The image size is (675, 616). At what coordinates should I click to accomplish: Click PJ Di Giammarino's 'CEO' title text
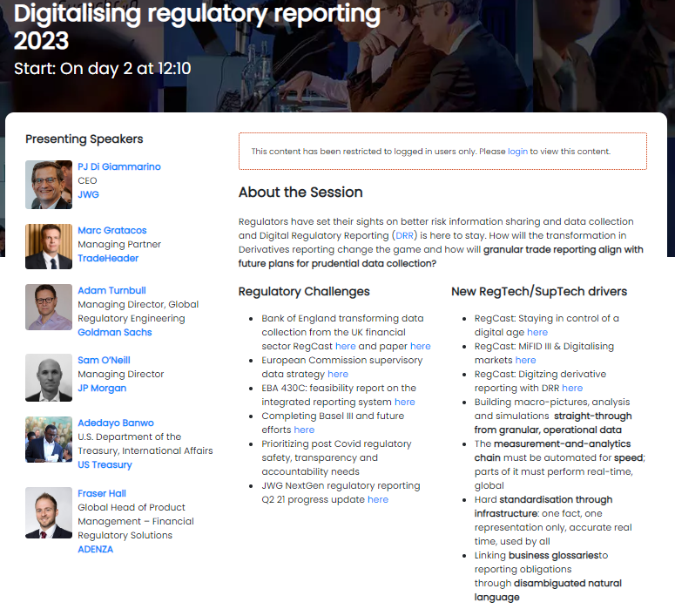(x=87, y=180)
